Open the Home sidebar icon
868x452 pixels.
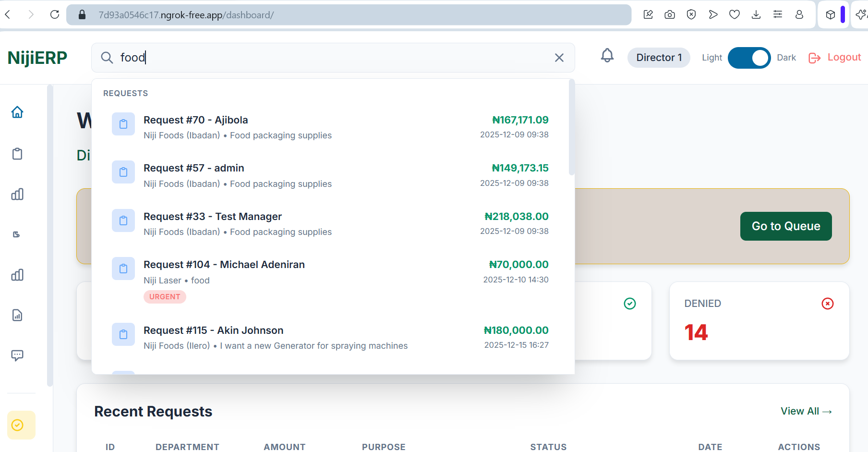(x=17, y=112)
